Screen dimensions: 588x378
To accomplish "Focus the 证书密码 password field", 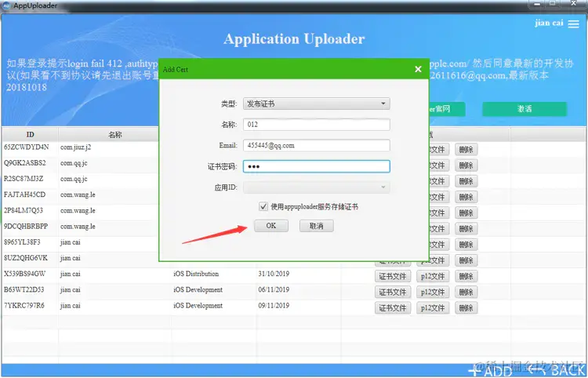I will point(317,166).
